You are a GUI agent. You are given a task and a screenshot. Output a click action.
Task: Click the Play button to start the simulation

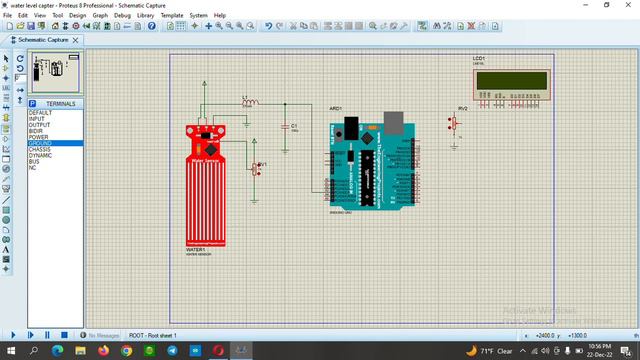pos(13,335)
